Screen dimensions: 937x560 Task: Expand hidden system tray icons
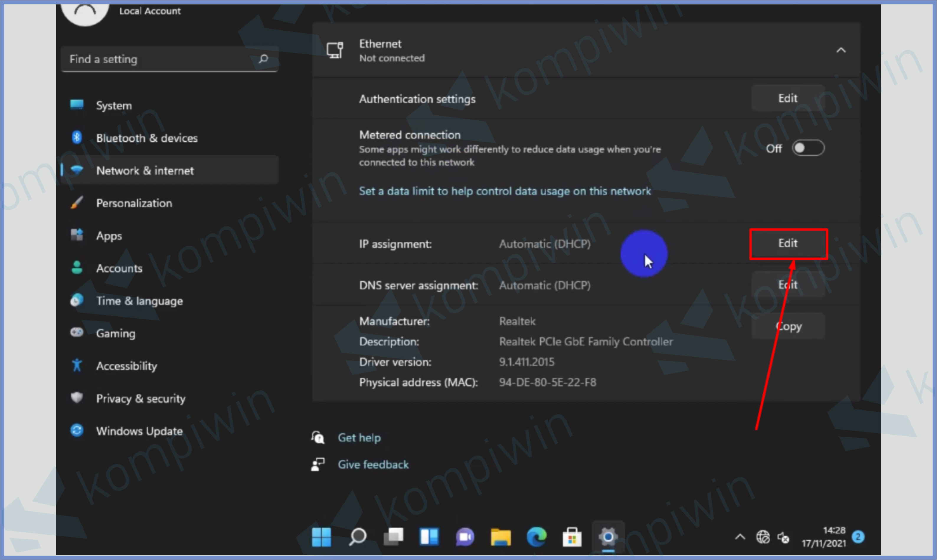point(740,537)
